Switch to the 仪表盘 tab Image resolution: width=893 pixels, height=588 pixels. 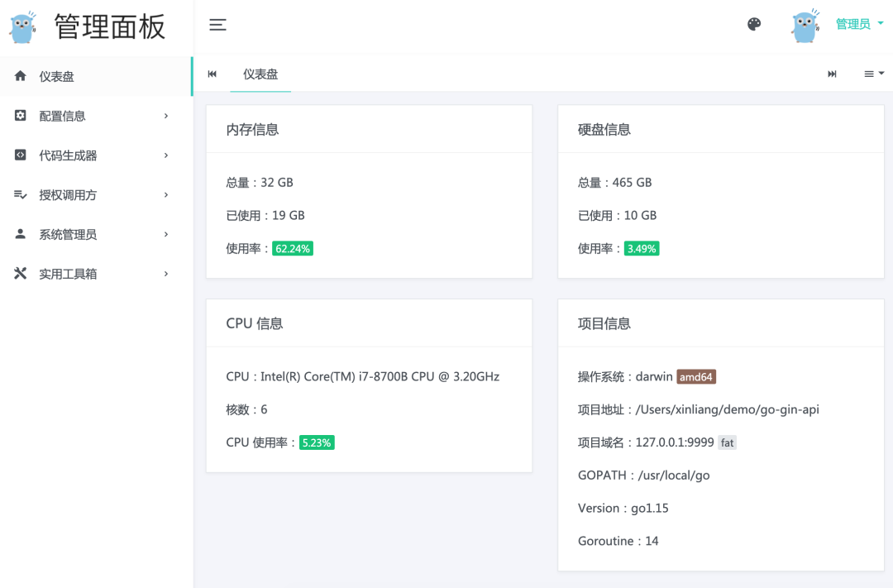[x=260, y=74]
